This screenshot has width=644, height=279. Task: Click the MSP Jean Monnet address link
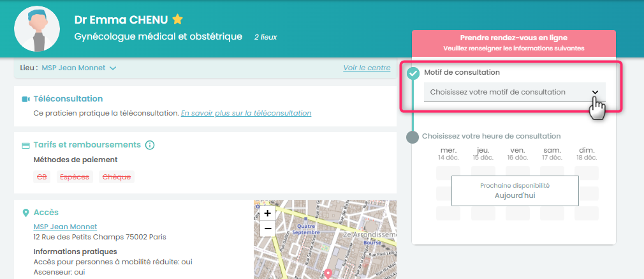[65, 227]
